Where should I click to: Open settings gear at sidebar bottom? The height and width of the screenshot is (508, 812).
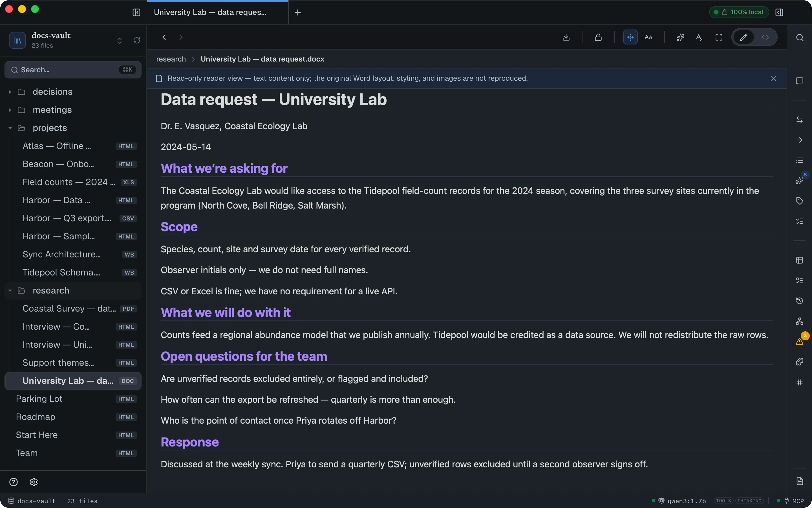[34, 482]
